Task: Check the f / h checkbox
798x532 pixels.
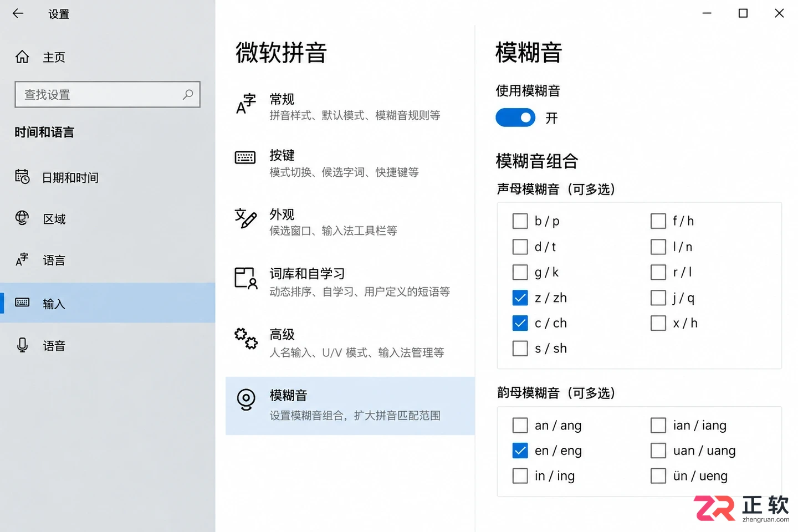Action: tap(658, 221)
